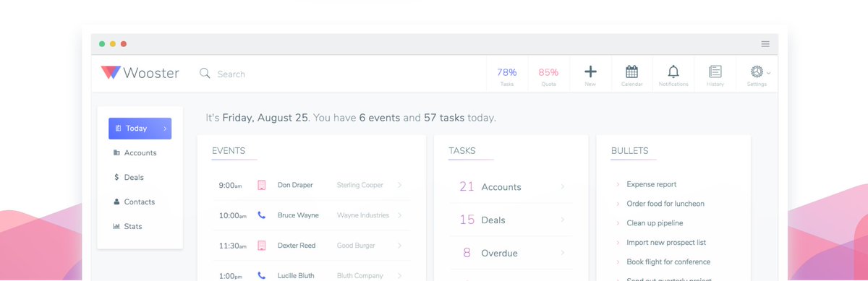Image resolution: width=868 pixels, height=281 pixels.
Task: Open the hamburger menu in title bar
Action: click(765, 44)
